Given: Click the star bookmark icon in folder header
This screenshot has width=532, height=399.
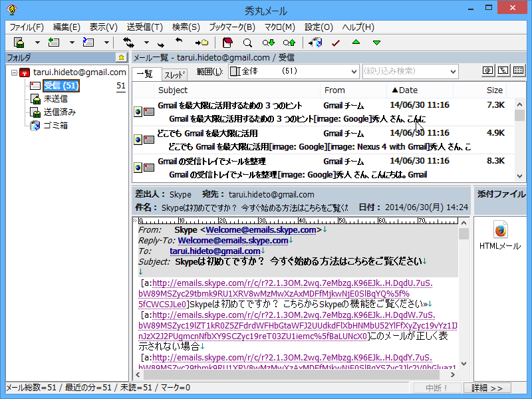Looking at the screenshot, I should point(121,58).
